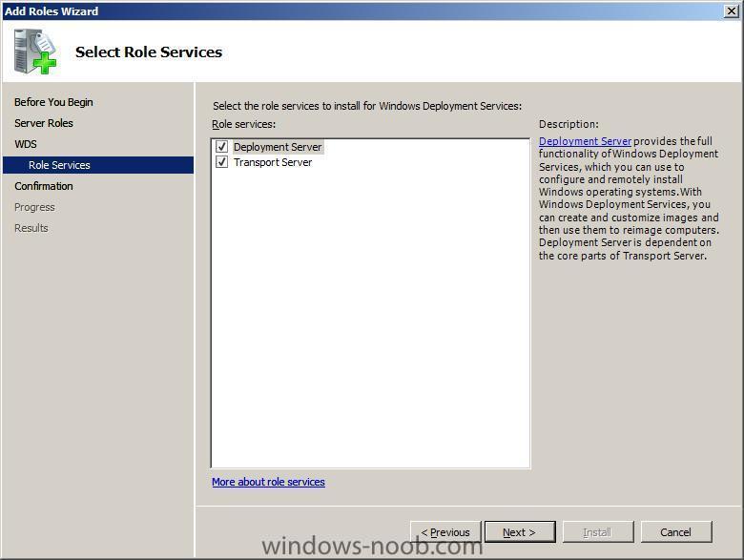Open Before You Begin wizard step
The height and width of the screenshot is (560, 744).
[53, 102]
